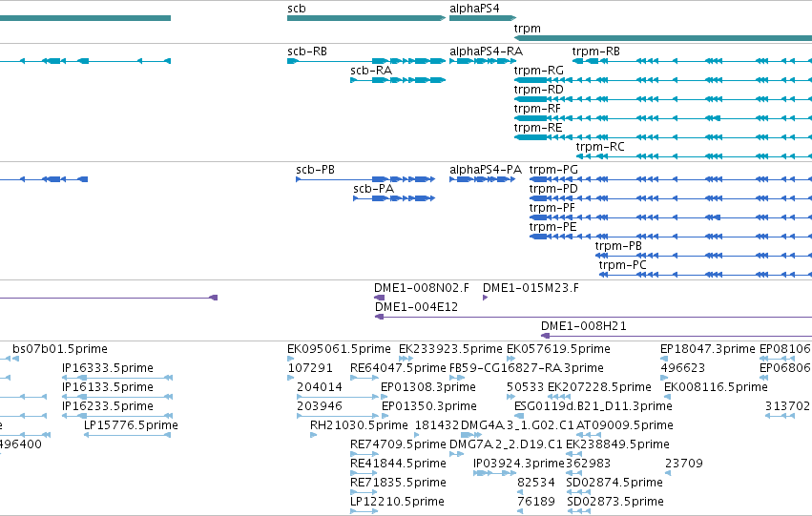Click the trpm-RG transcript label

538,71
